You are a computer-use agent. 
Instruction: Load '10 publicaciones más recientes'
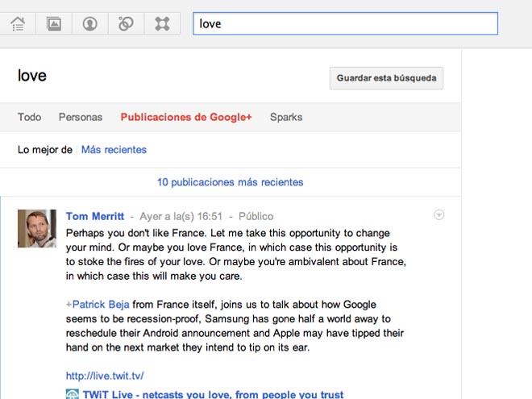(230, 182)
